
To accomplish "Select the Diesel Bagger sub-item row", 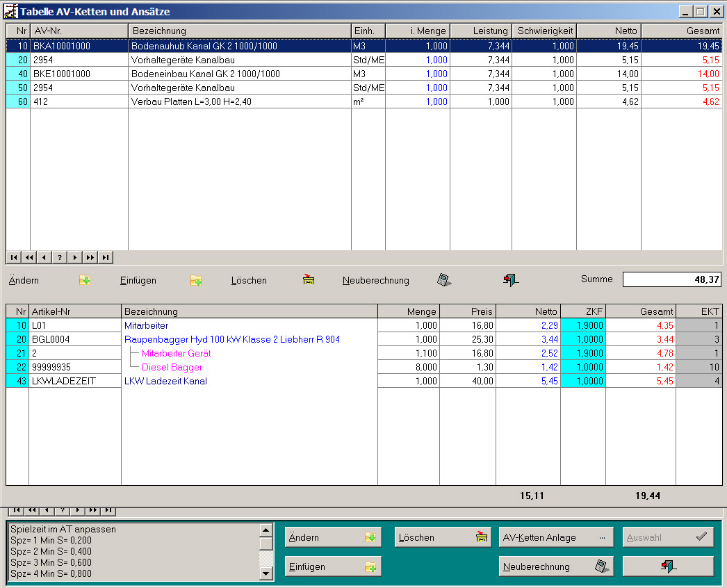I will 172,367.
